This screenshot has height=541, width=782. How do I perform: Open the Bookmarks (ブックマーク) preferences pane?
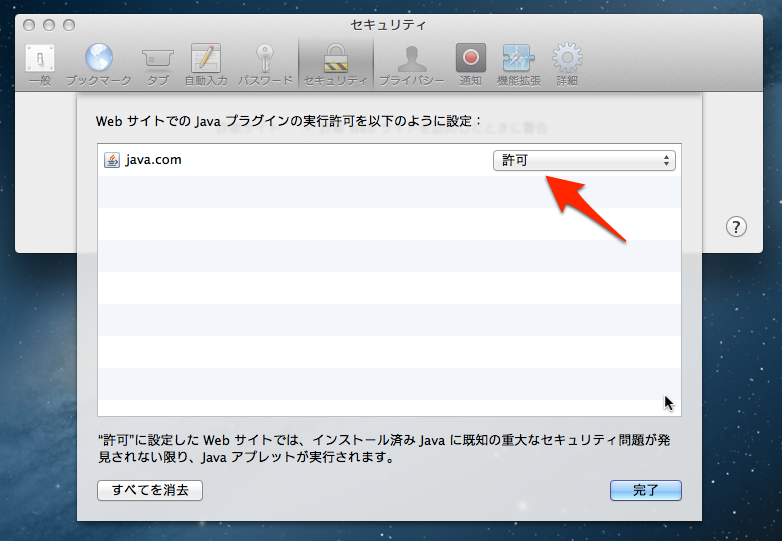point(99,65)
